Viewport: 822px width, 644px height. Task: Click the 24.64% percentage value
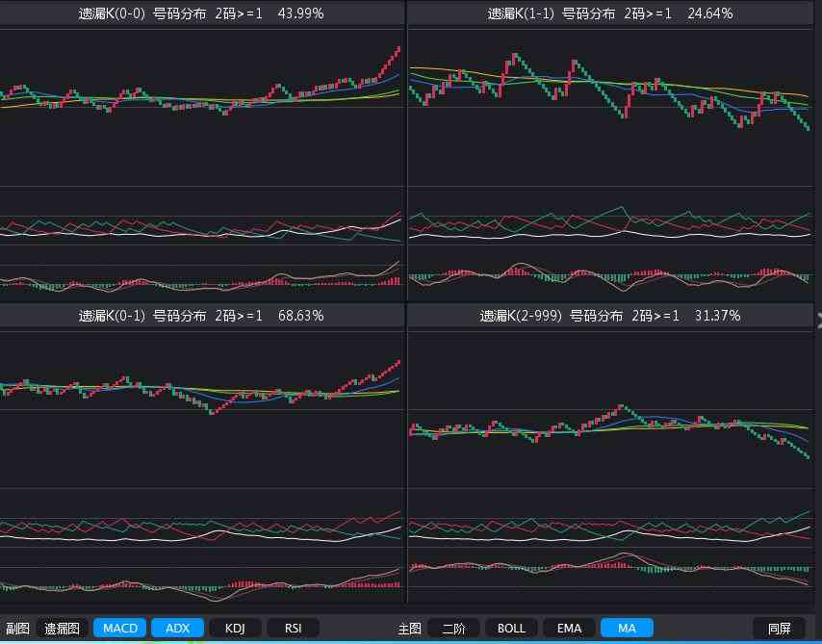[x=709, y=13]
